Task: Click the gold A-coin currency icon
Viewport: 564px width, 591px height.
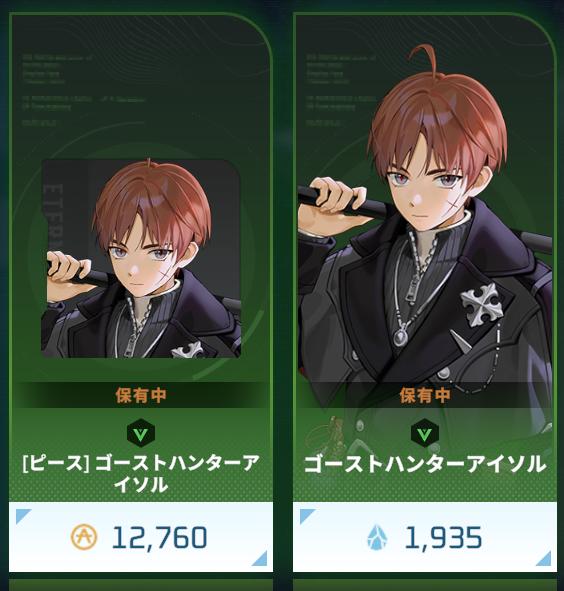Action: click(84, 537)
